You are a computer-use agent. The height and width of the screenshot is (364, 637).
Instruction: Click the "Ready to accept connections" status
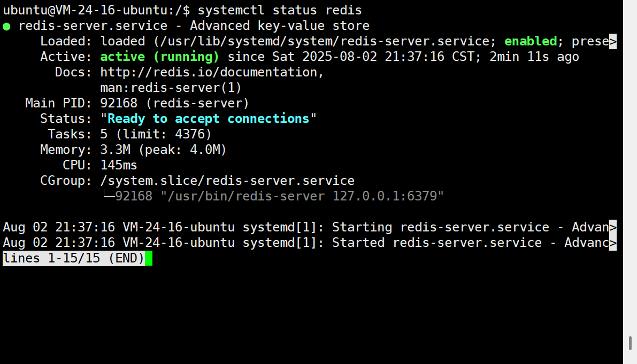209,119
